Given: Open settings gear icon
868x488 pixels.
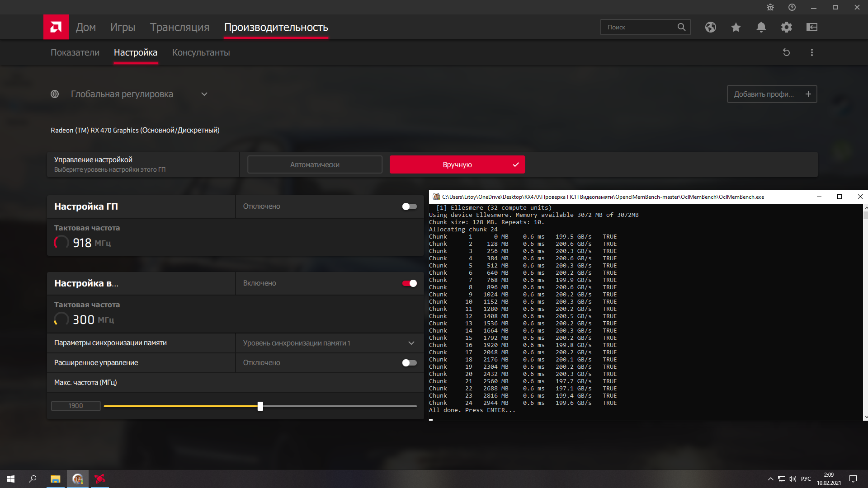Looking at the screenshot, I should [x=786, y=27].
